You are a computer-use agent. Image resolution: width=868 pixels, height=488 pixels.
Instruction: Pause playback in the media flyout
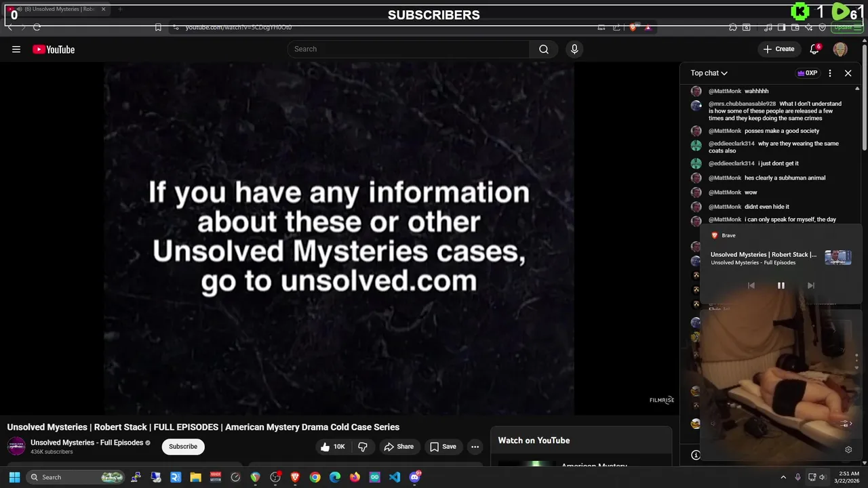[x=781, y=285]
